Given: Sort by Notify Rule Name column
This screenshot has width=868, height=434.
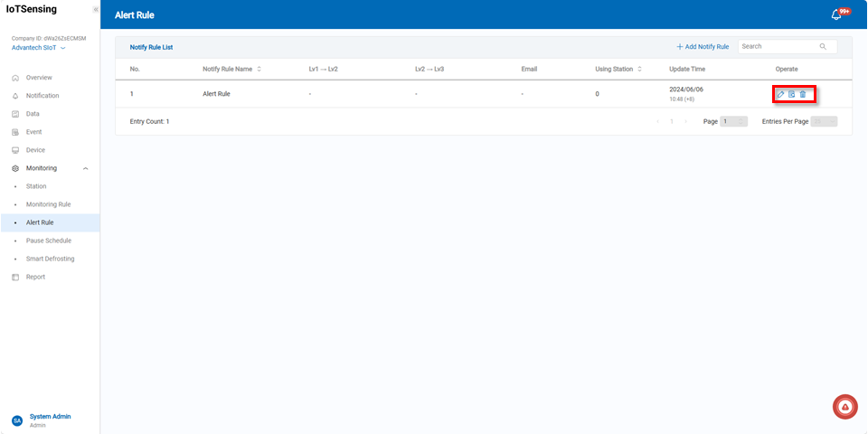Looking at the screenshot, I should [259, 69].
